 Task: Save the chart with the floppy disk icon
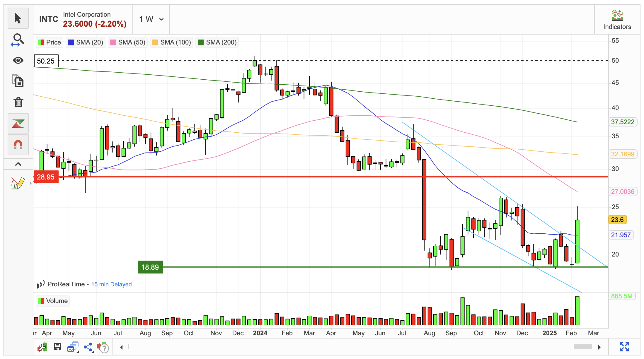57,347
